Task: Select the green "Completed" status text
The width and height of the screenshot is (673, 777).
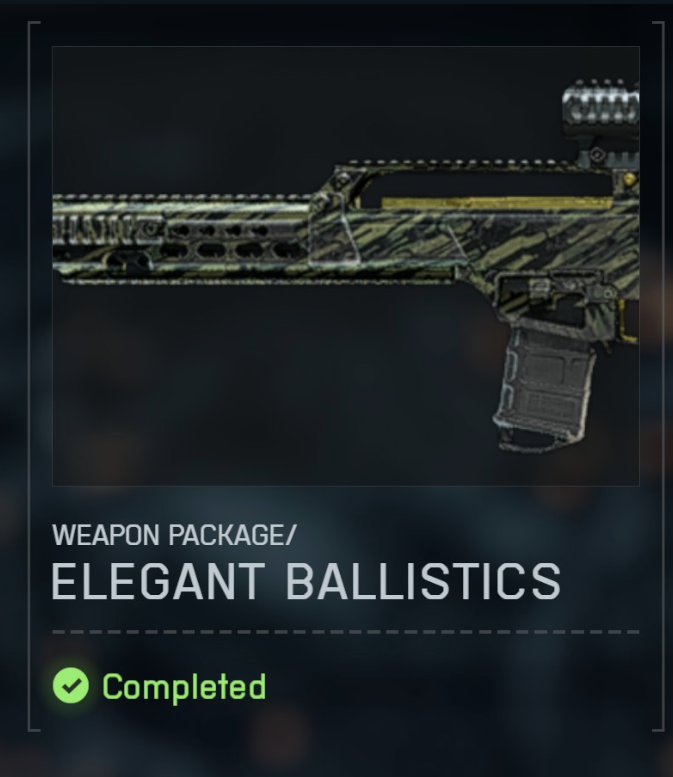Action: tap(184, 687)
